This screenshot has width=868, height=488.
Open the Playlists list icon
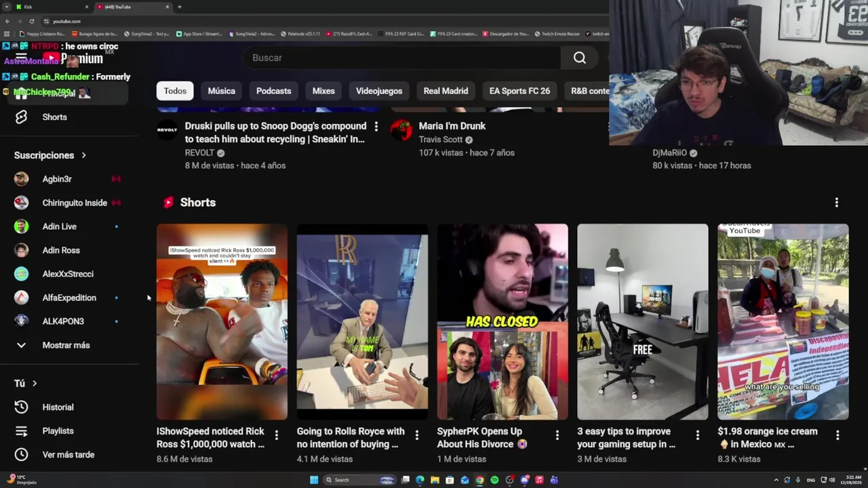21,431
